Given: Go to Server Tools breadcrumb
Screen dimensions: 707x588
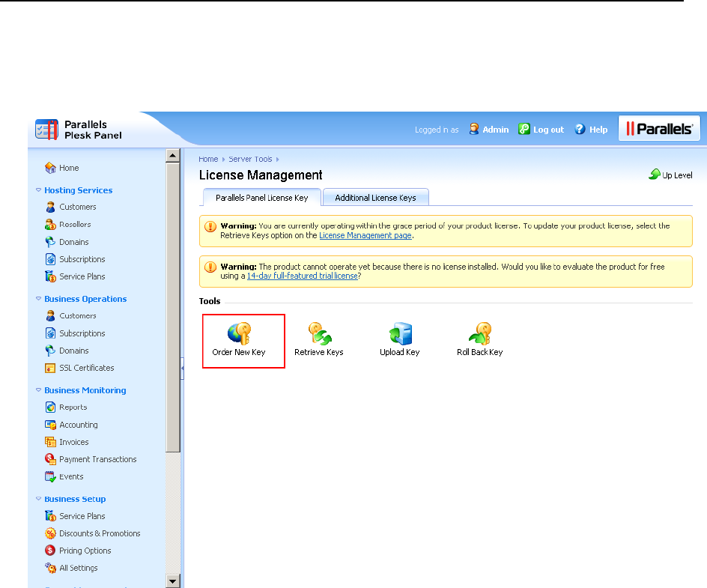Looking at the screenshot, I should pos(250,160).
